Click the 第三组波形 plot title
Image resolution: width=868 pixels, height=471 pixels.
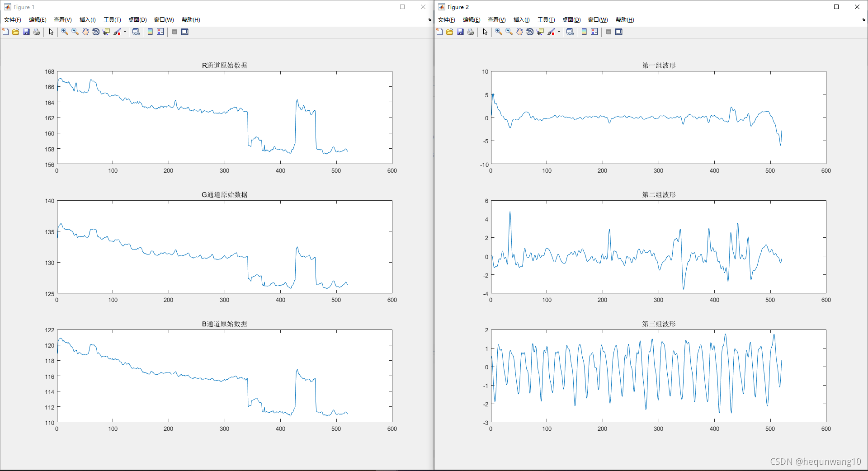tap(659, 324)
